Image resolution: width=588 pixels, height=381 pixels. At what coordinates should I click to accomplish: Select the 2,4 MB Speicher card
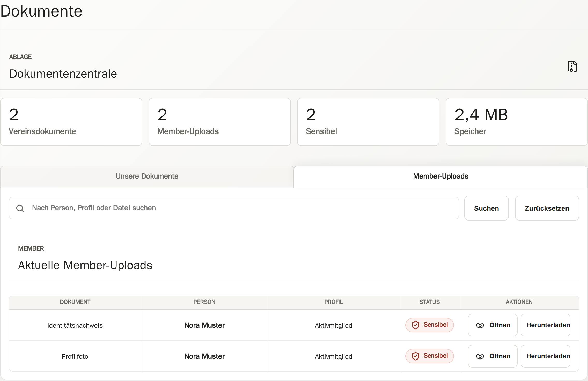point(517,122)
